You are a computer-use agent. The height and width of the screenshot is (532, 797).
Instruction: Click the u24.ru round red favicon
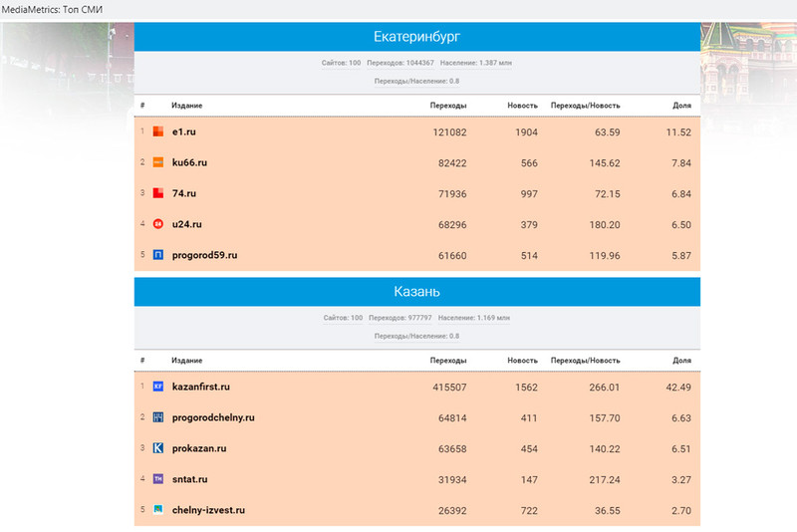pos(157,224)
